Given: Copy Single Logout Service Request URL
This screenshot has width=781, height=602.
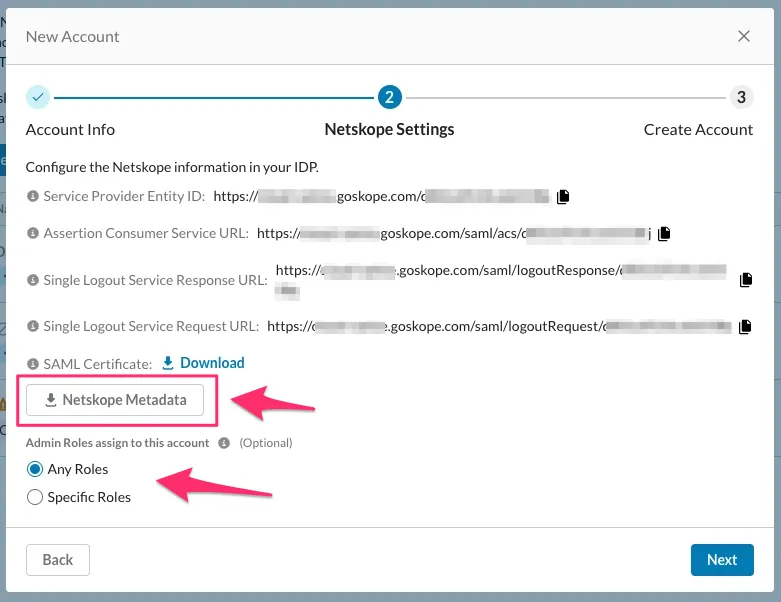Looking at the screenshot, I should [744, 327].
